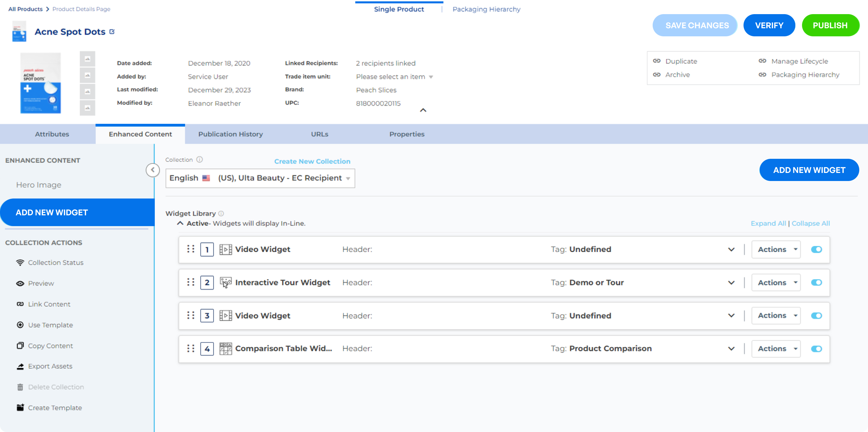Click the green Publish button
This screenshot has width=868, height=432.
pos(830,25)
